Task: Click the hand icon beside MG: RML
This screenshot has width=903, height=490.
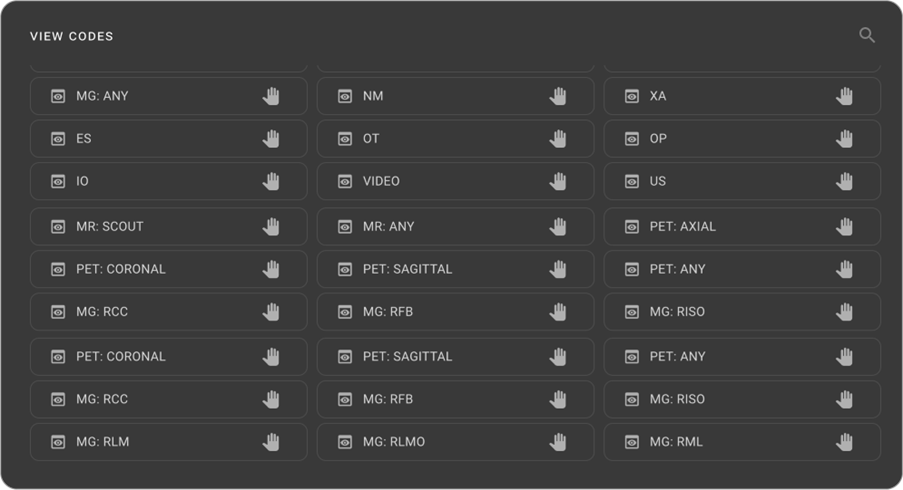Action: coord(845,441)
